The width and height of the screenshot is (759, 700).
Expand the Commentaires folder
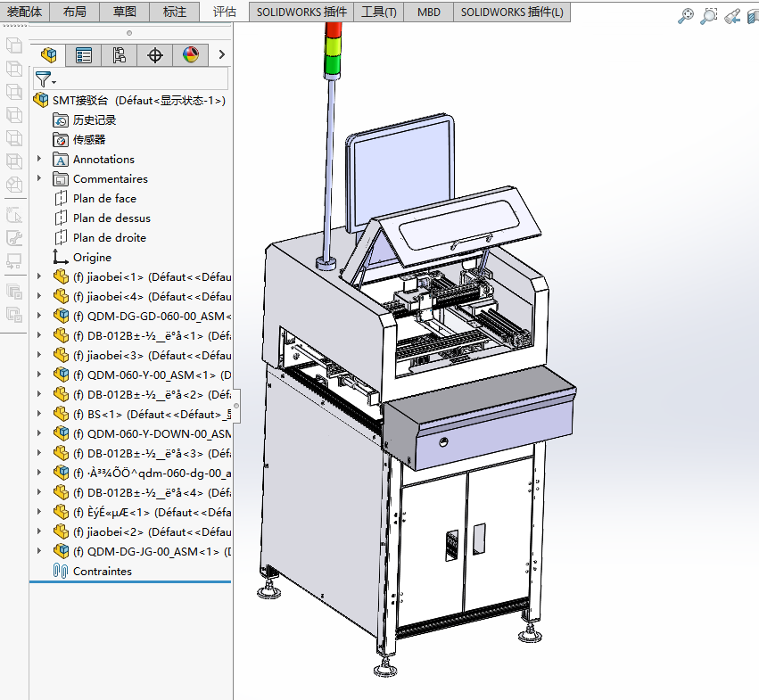(39, 179)
